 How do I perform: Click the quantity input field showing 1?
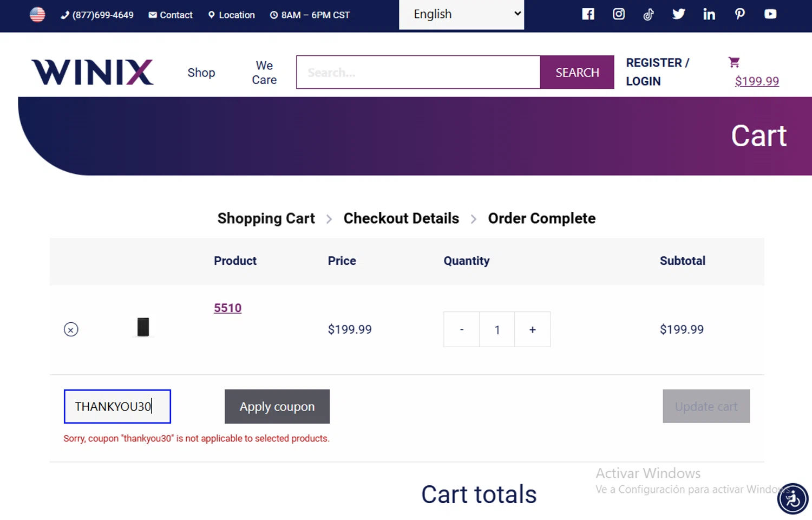[x=497, y=329]
